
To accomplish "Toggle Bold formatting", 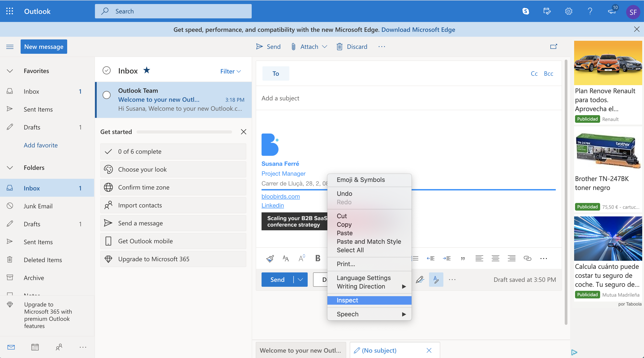I will pyautogui.click(x=318, y=258).
